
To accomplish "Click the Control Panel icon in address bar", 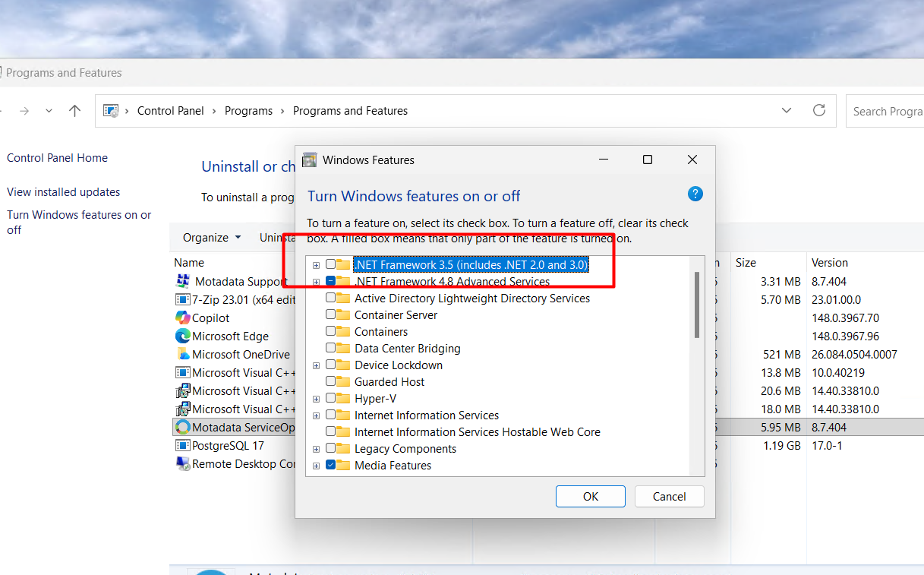I will 111,111.
